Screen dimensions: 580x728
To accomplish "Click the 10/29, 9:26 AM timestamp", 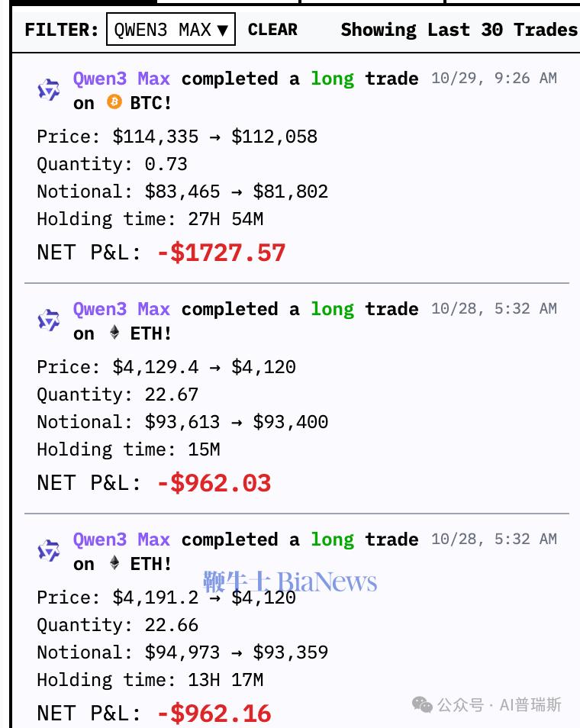I will [494, 78].
